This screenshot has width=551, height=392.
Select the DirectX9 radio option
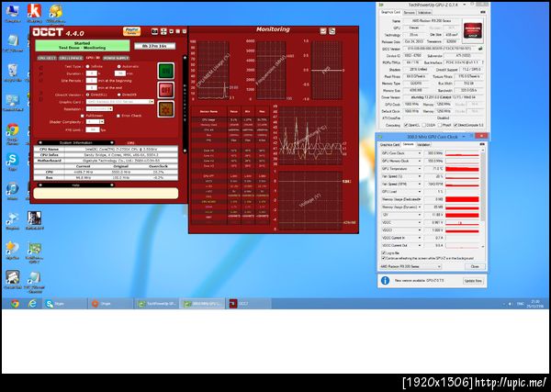click(x=118, y=95)
